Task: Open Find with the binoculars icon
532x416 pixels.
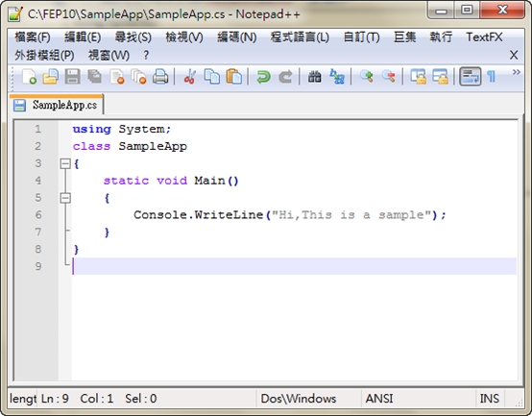Action: 315,76
